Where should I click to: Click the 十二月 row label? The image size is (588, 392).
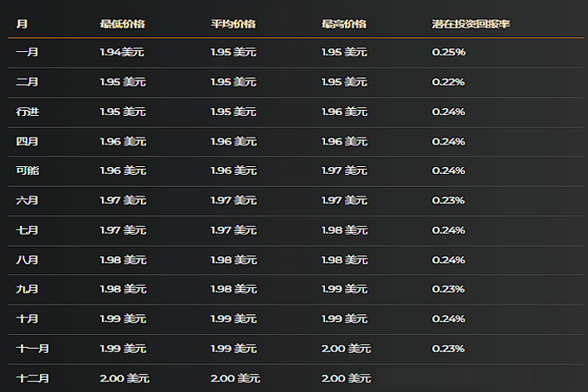pos(32,378)
